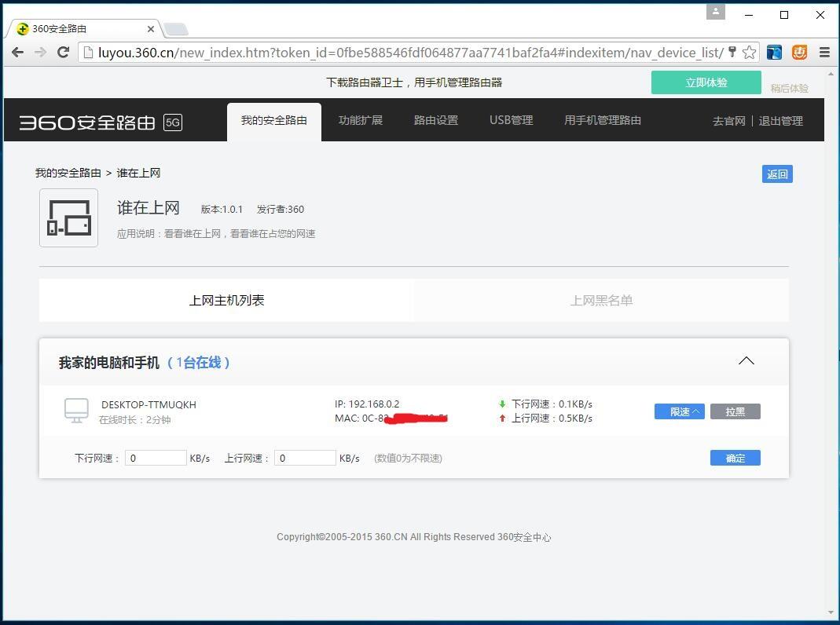Image resolution: width=840 pixels, height=625 pixels.
Task: Open the 路由设置 menu item
Action: click(x=435, y=119)
